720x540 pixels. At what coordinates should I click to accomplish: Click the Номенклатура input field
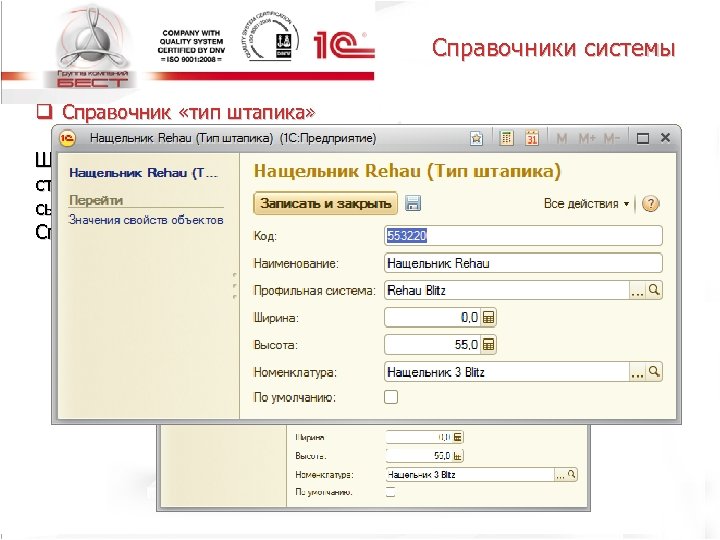pyautogui.click(x=506, y=371)
